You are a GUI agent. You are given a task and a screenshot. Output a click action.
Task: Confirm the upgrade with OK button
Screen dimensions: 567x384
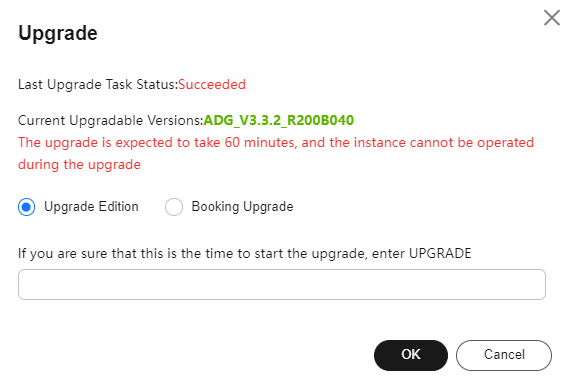pos(411,355)
